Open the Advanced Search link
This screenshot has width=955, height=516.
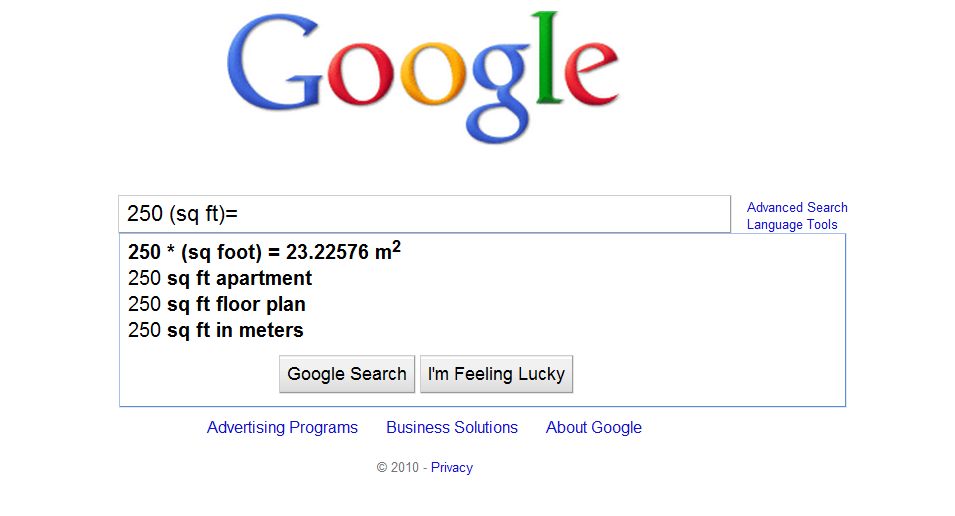(797, 207)
